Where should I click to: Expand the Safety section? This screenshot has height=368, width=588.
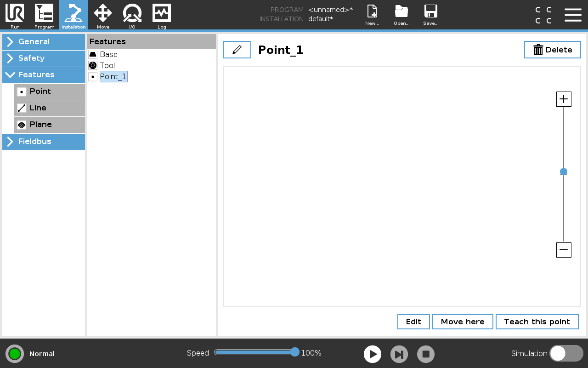click(44, 58)
